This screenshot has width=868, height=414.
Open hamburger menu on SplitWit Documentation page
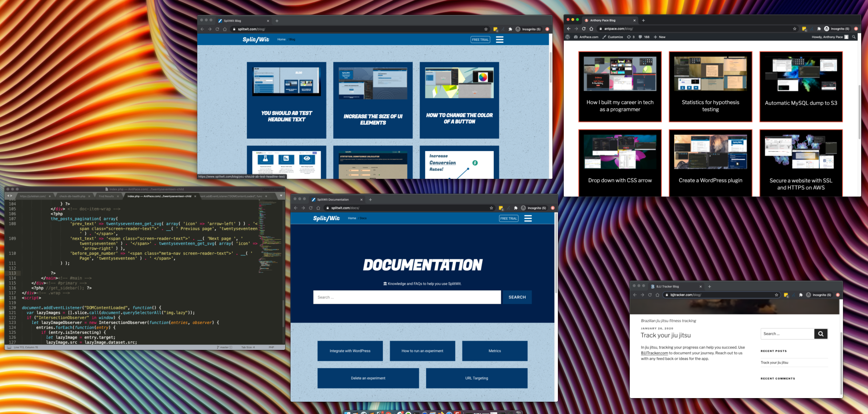[528, 218]
